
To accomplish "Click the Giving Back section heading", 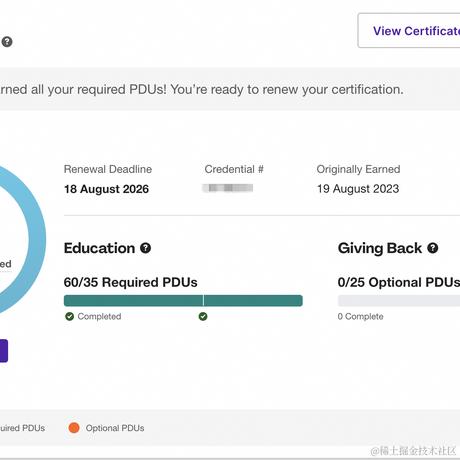I will [380, 248].
